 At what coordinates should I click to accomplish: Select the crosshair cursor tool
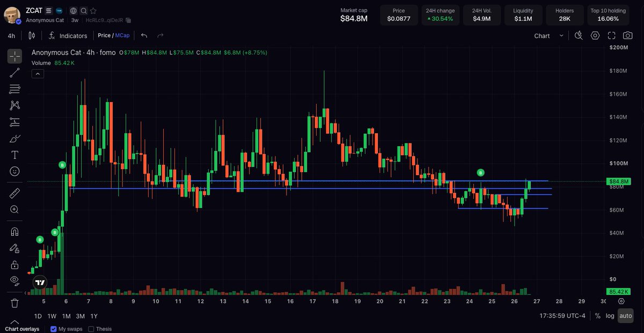tap(15, 56)
